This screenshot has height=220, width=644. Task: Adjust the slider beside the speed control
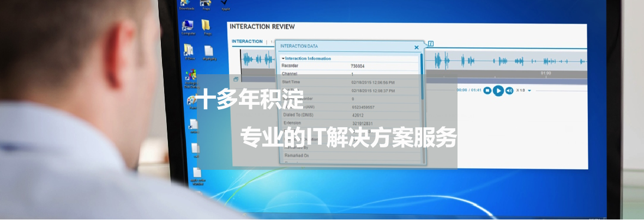561,91
